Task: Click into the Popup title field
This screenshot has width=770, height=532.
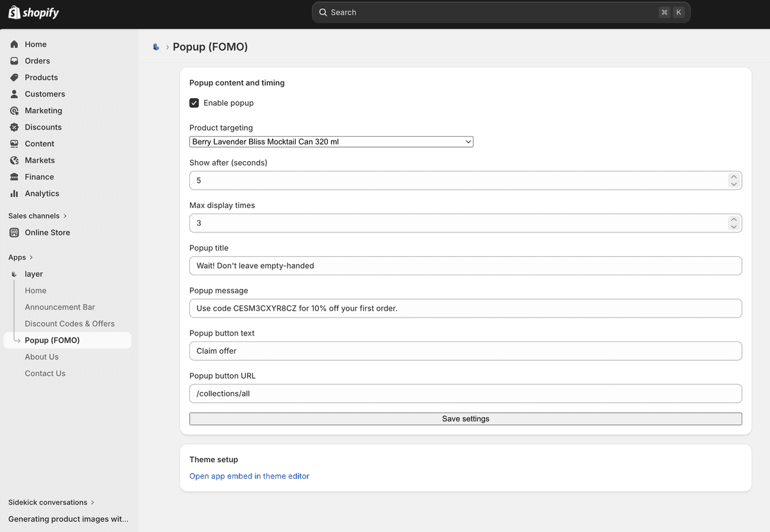Action: tap(465, 265)
